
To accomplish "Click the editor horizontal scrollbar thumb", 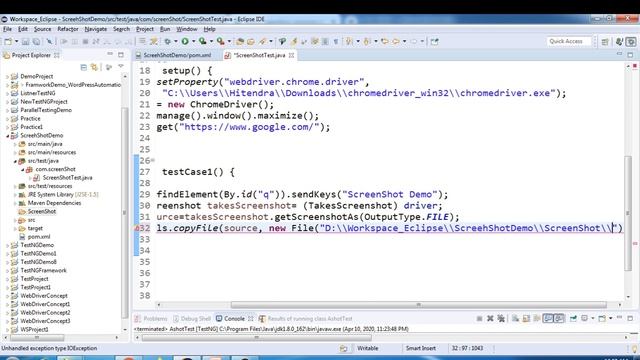I will pyautogui.click(x=418, y=305).
